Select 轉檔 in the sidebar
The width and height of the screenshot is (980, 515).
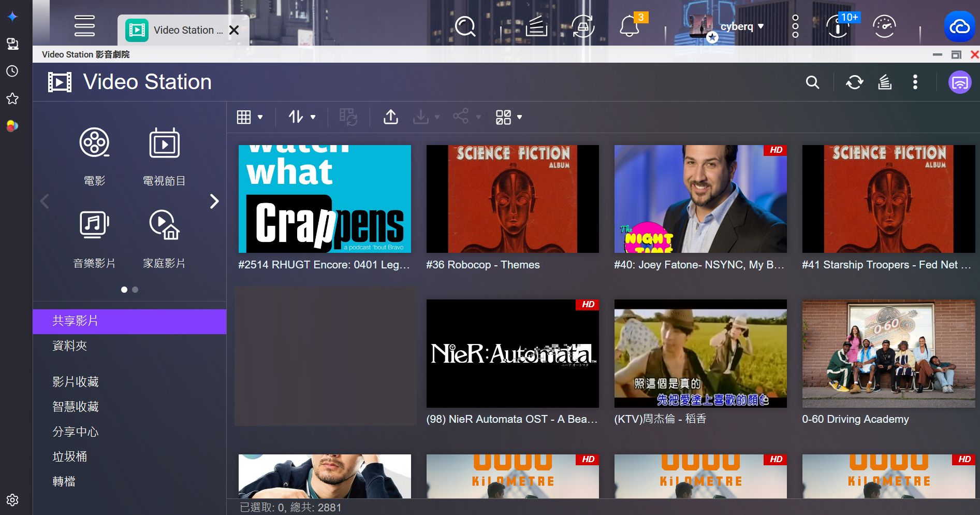[129, 482]
